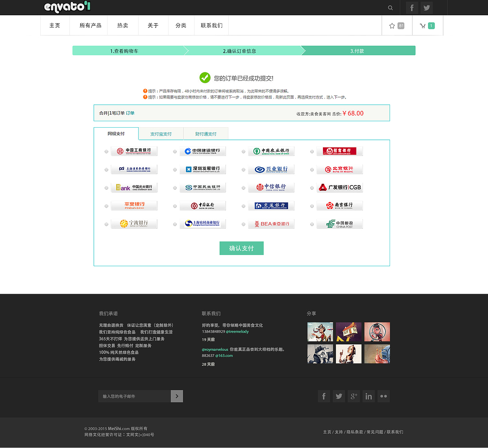Click the 确认支付 confirmation button

tap(241, 248)
